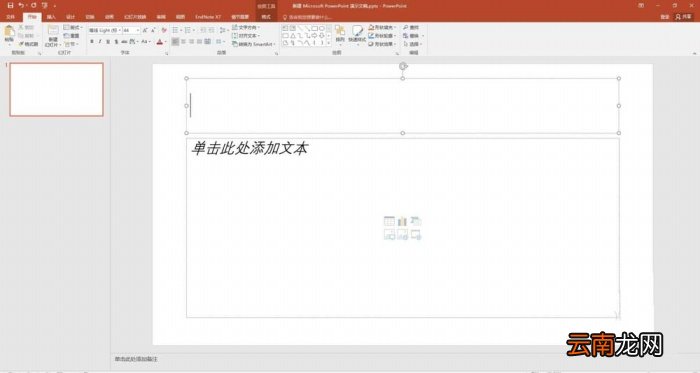This screenshot has height=373, width=700.
Task: Pick the triangle shape in gallery
Action: click(x=293, y=36)
